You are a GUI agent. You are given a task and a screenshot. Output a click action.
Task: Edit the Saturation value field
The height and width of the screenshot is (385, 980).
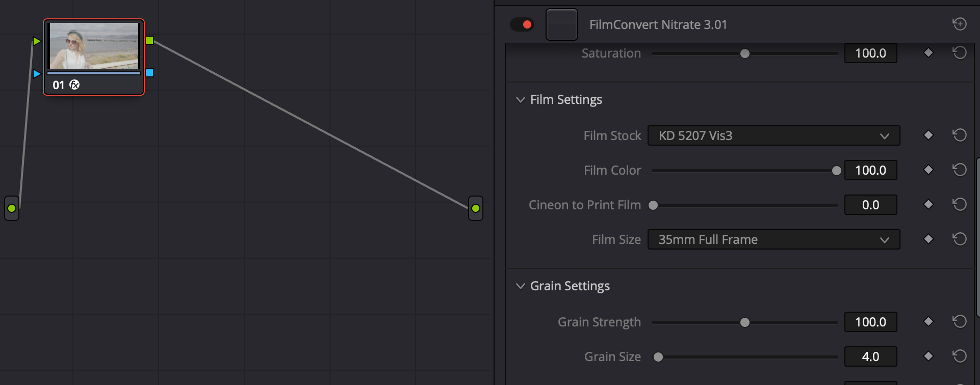click(870, 53)
